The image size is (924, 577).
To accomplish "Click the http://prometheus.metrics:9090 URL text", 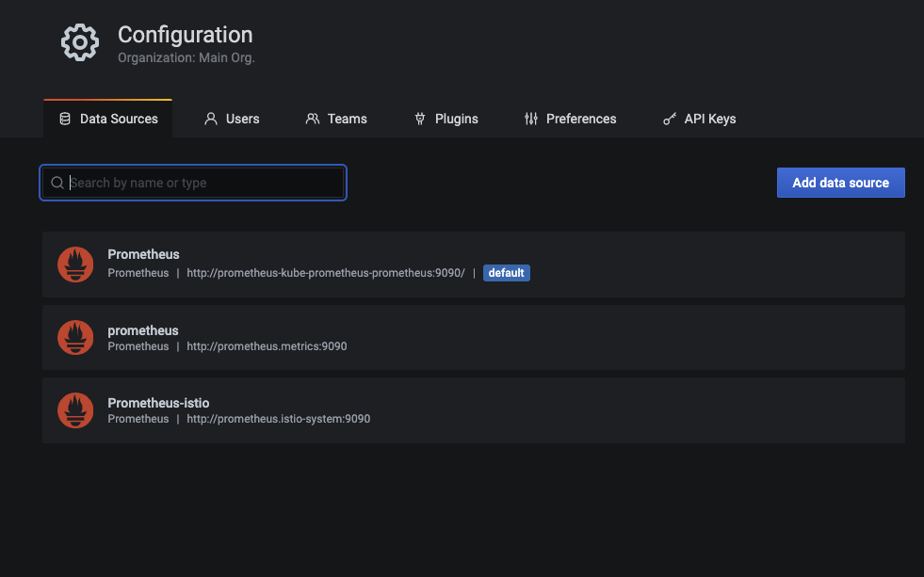I will (267, 346).
